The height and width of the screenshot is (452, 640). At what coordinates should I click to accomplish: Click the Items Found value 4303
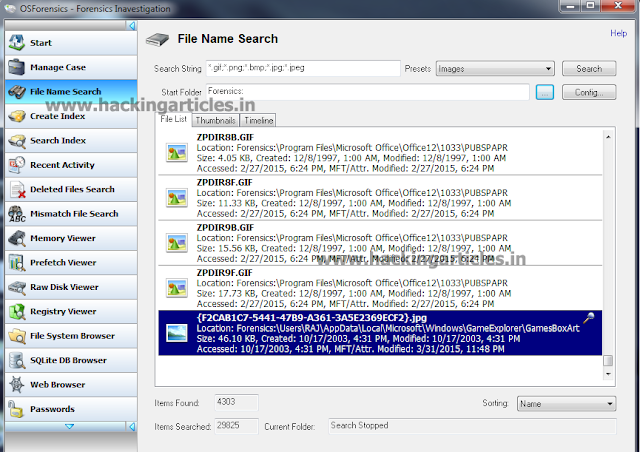tap(236, 402)
